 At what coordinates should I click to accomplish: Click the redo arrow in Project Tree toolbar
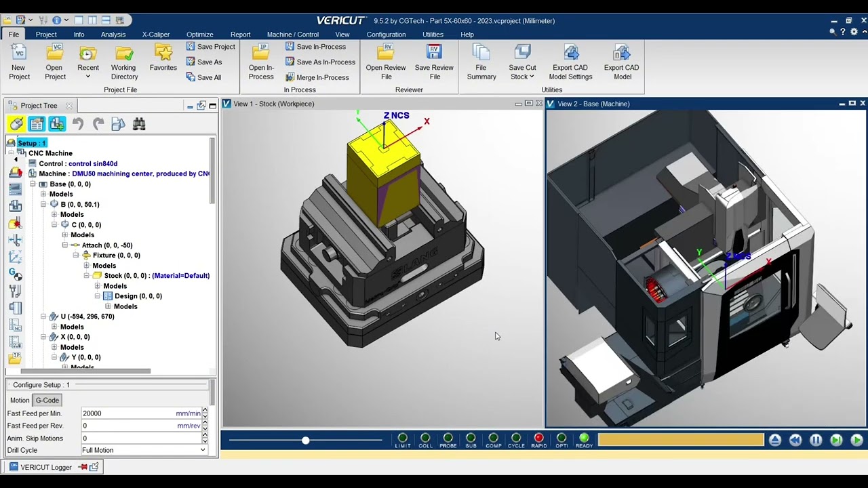pos(98,124)
